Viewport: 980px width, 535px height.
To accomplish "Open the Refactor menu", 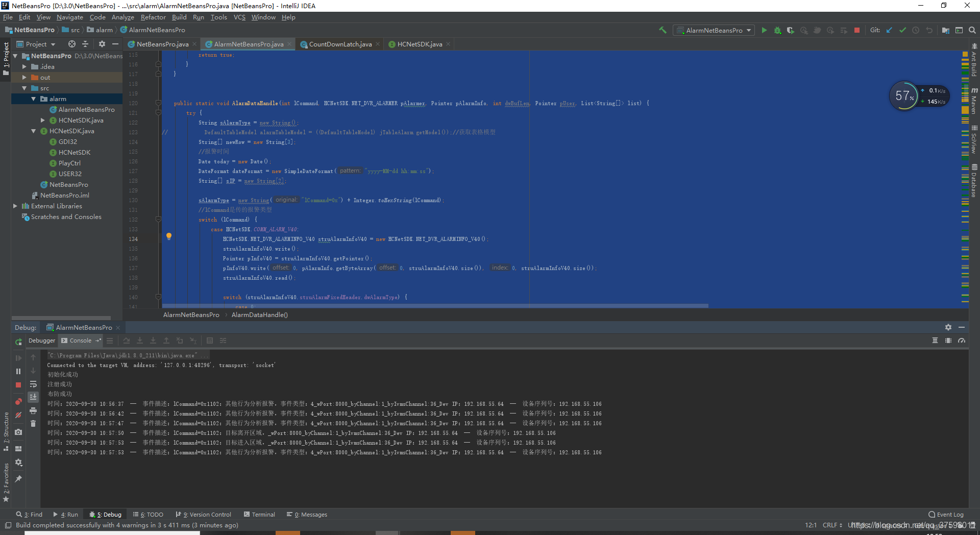I will tap(153, 17).
